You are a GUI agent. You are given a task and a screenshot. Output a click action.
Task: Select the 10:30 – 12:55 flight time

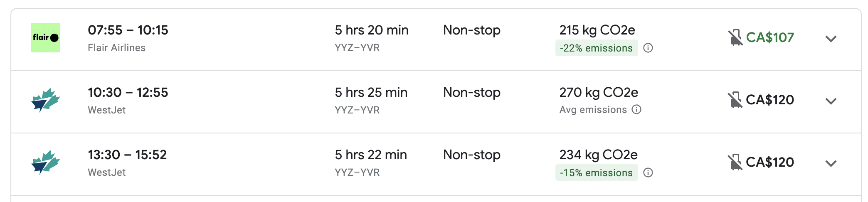tap(128, 93)
